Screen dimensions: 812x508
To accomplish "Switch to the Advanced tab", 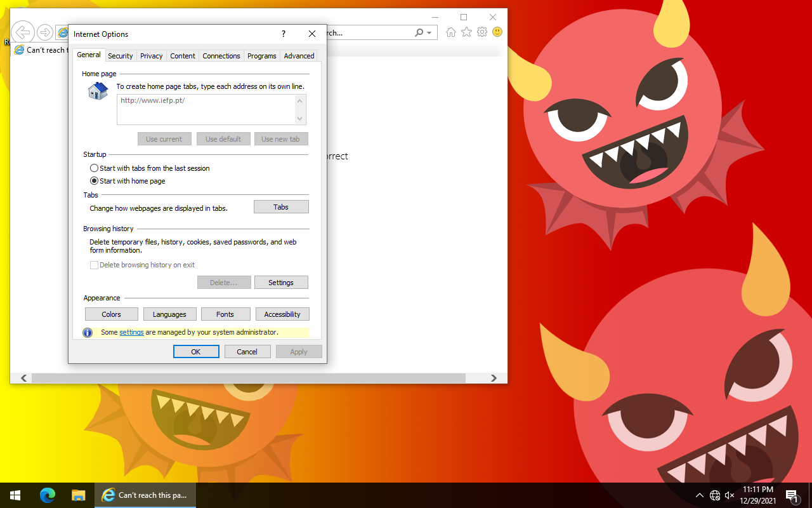I will point(299,56).
